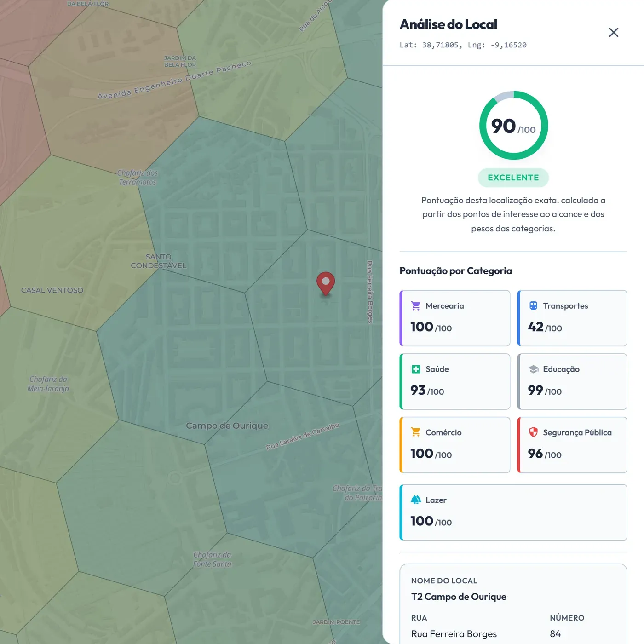Click the Lat/Lng coordinates text
Image resolution: width=644 pixels, height=644 pixels.
463,45
